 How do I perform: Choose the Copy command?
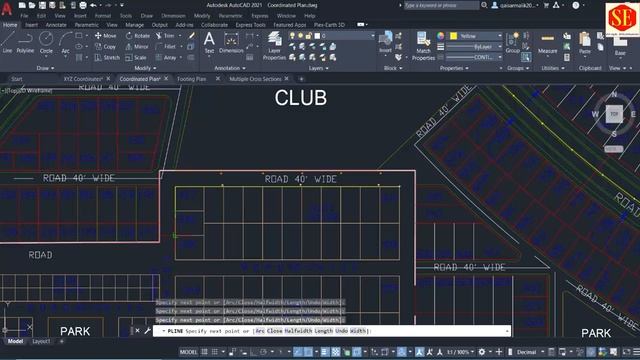click(105, 47)
